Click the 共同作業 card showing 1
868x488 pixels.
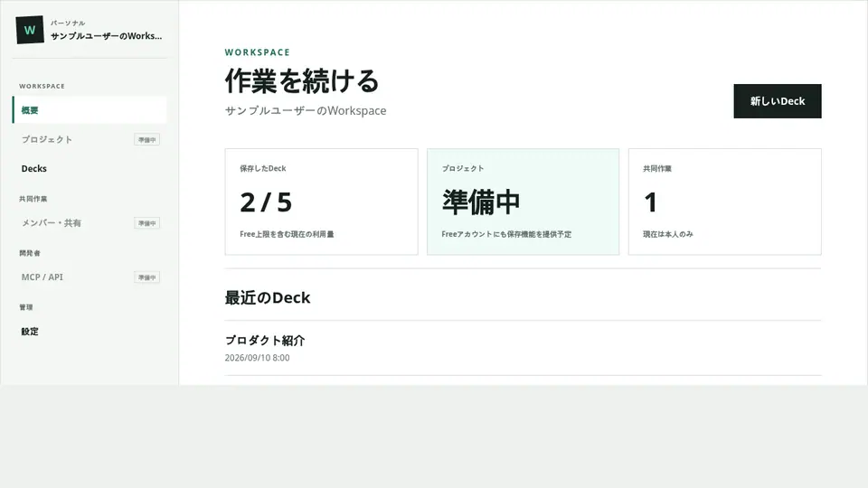[x=724, y=202]
